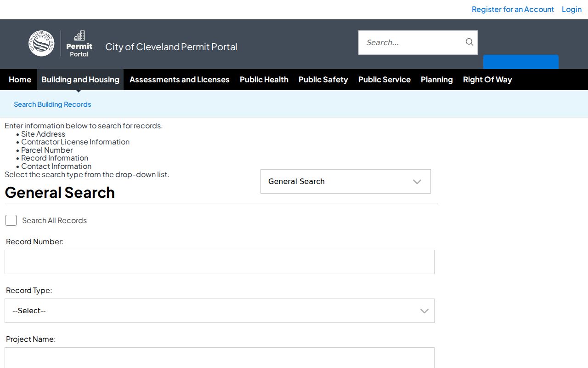Click the General Search heading
Screen dimensions: 588x368
60,192
